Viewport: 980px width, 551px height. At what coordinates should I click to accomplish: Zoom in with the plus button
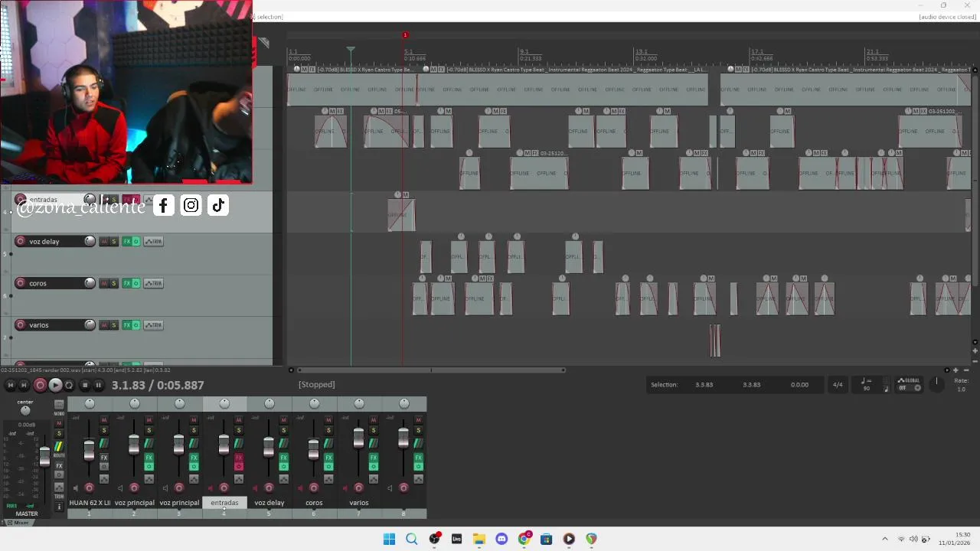tap(955, 370)
